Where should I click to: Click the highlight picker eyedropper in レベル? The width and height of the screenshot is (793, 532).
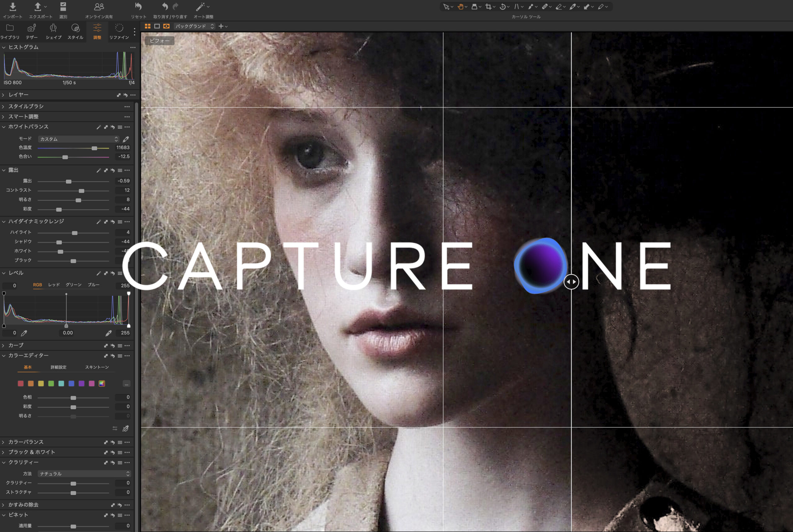tap(108, 333)
